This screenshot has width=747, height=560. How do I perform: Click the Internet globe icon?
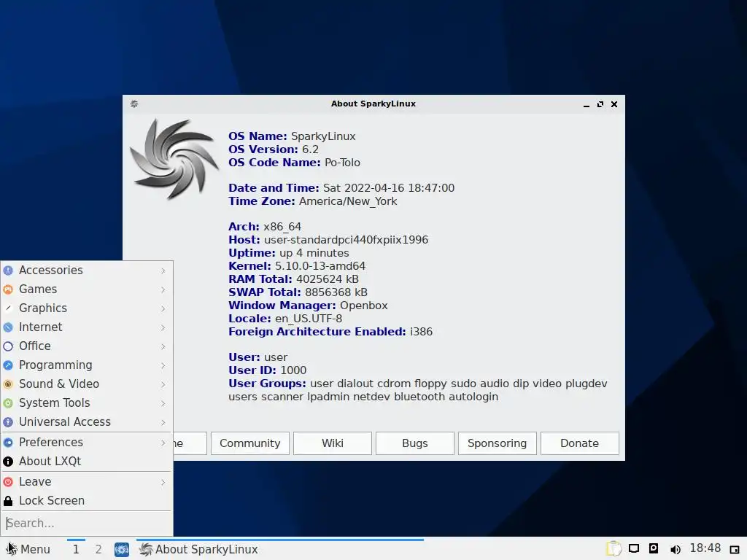coord(8,327)
